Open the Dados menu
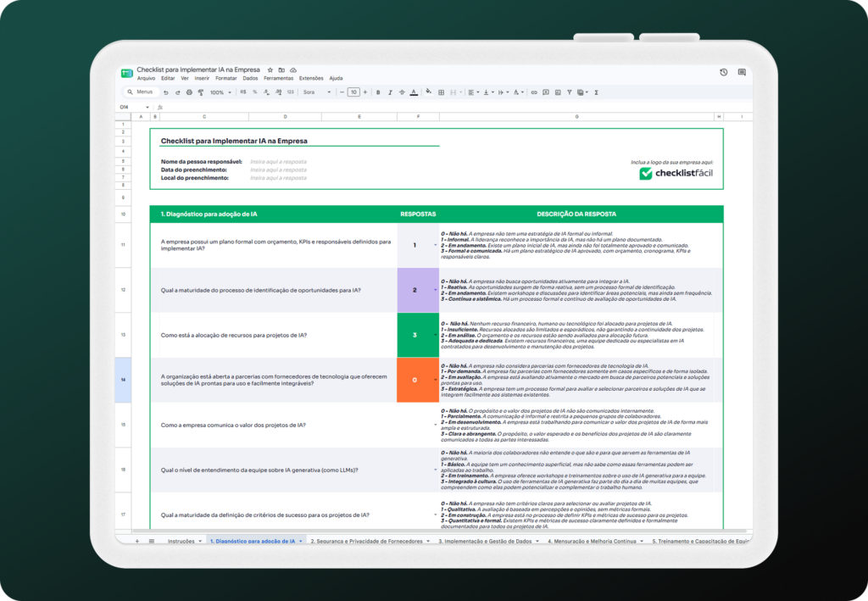 (x=250, y=78)
